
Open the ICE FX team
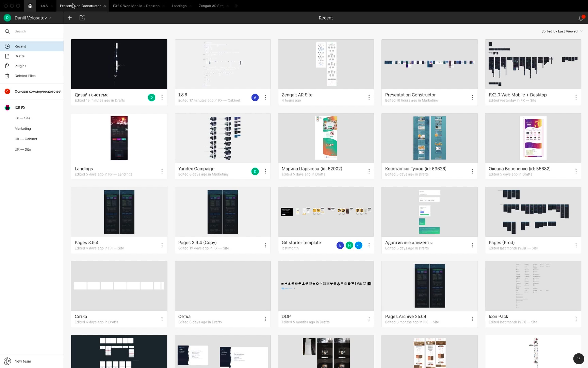(32, 108)
